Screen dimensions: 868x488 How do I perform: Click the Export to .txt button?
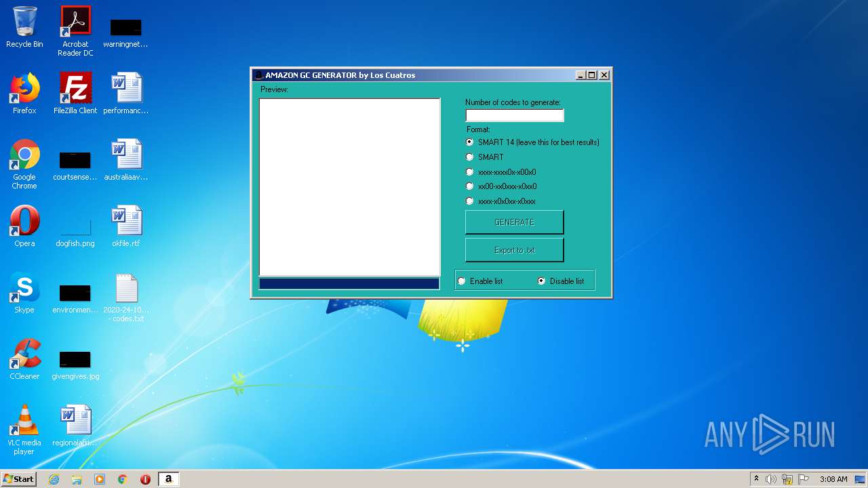pos(514,250)
